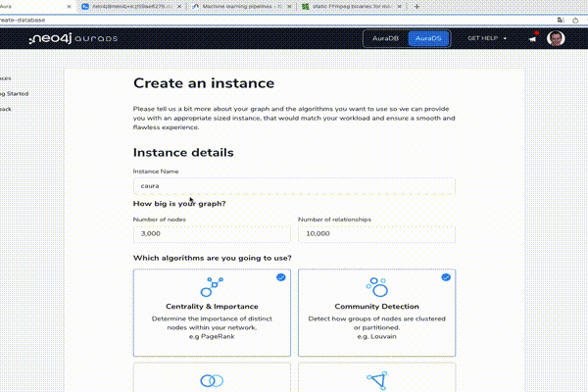Switch to the static FFmpeg binaries tab
Image resolution: width=588 pixels, height=392 pixels.
(351, 7)
